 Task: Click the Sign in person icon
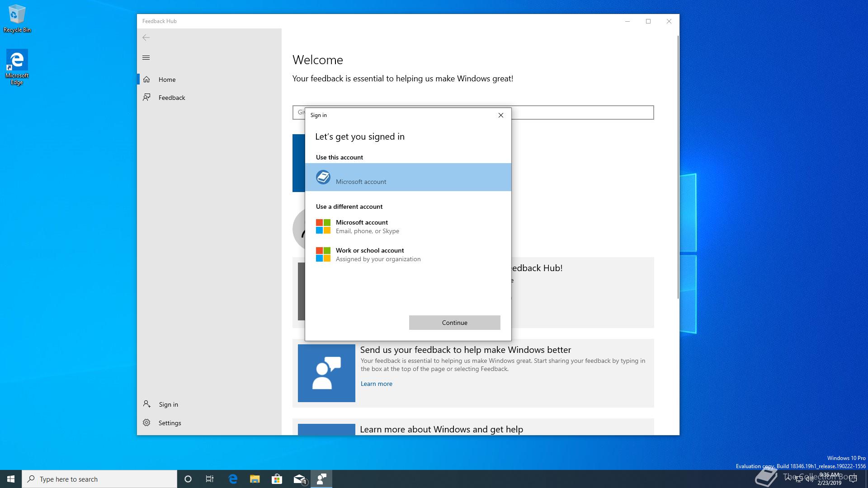click(x=146, y=404)
